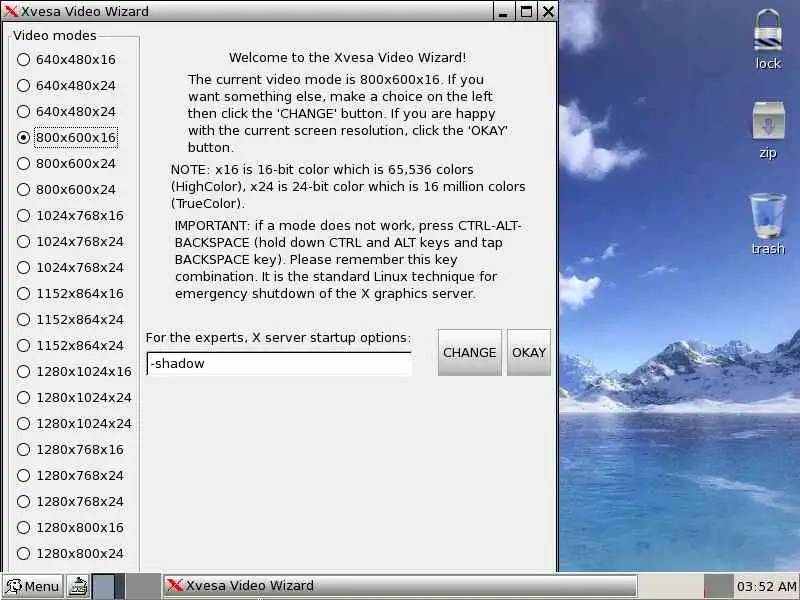
Task: Select 1024x768x24 option just under 1024x768x16
Action: 70,242
